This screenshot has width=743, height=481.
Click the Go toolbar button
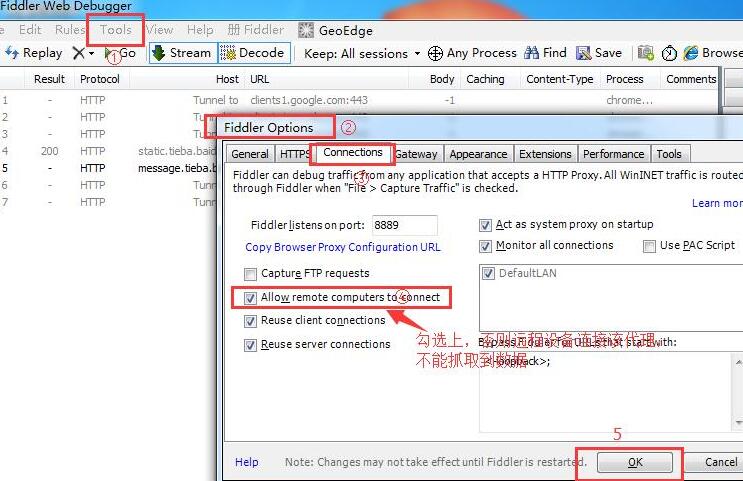pos(120,53)
